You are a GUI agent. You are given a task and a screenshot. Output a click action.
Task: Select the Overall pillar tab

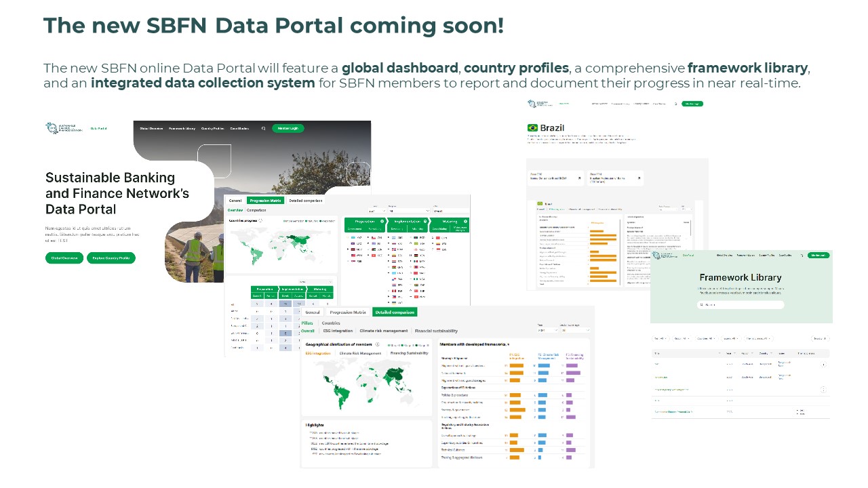pyautogui.click(x=308, y=331)
